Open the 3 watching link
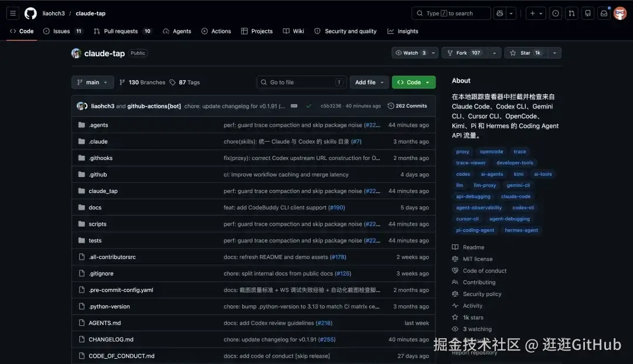This screenshot has height=364, width=633. point(477,329)
